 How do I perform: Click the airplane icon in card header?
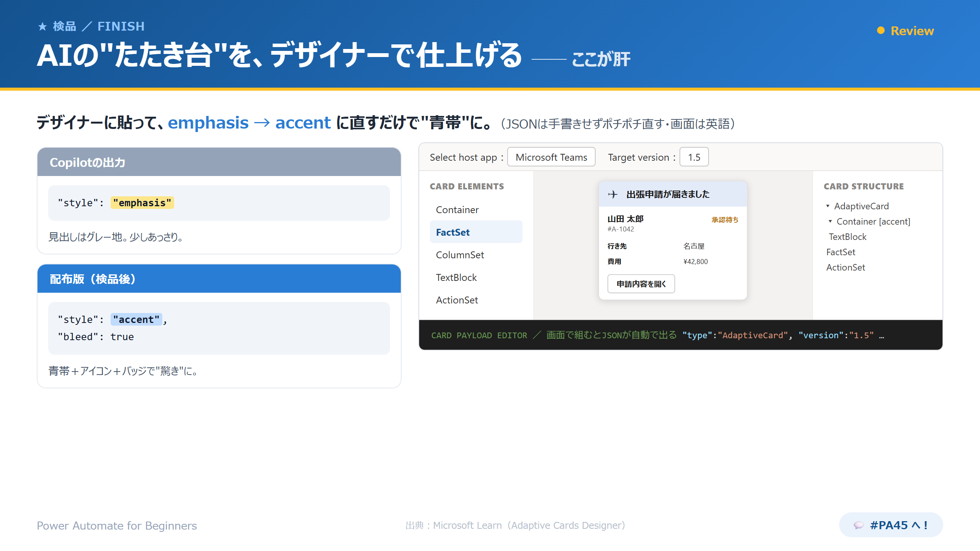pos(612,194)
